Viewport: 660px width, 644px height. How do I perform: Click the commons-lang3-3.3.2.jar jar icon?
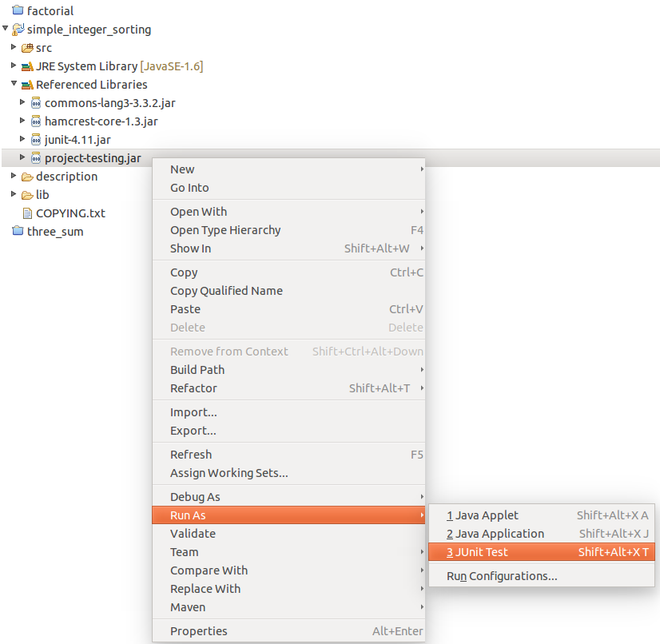click(x=36, y=103)
